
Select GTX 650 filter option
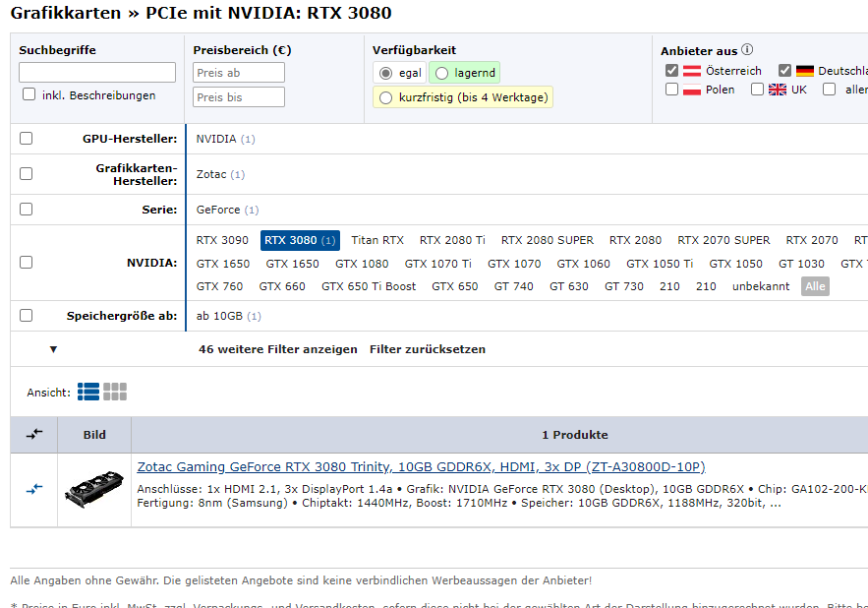click(455, 286)
